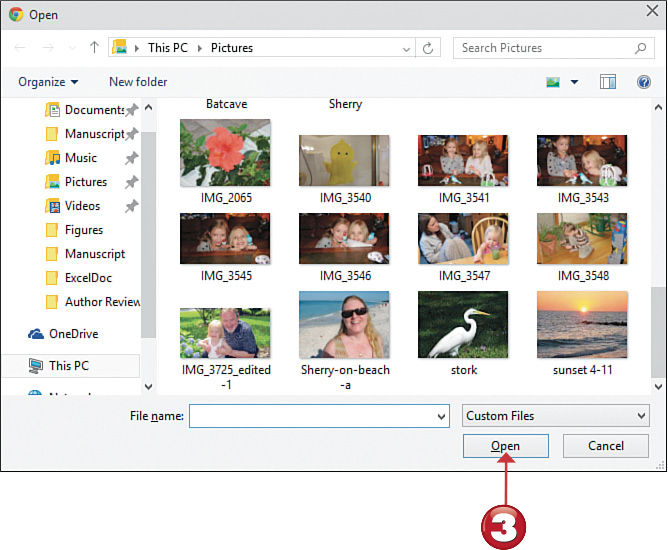Click the Music folder icon
Screen dimensions: 668x550
52,158
